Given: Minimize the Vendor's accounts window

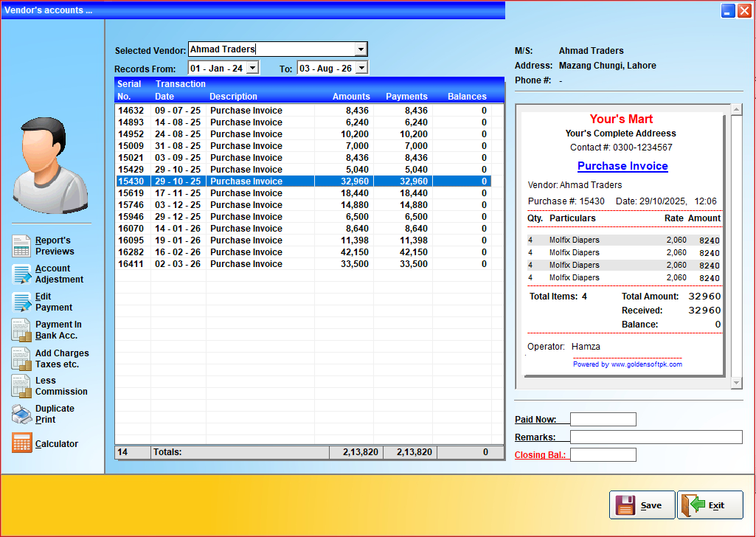Looking at the screenshot, I should coord(728,10).
